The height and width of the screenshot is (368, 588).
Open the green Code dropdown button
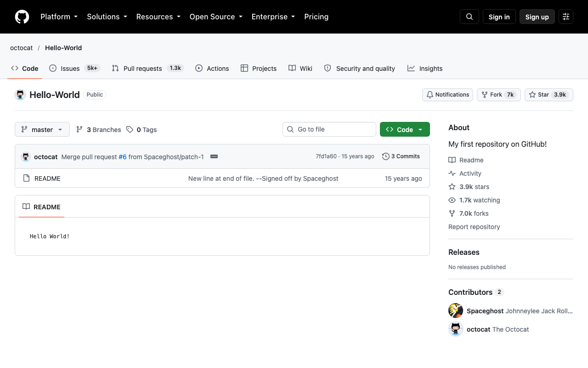click(x=405, y=129)
